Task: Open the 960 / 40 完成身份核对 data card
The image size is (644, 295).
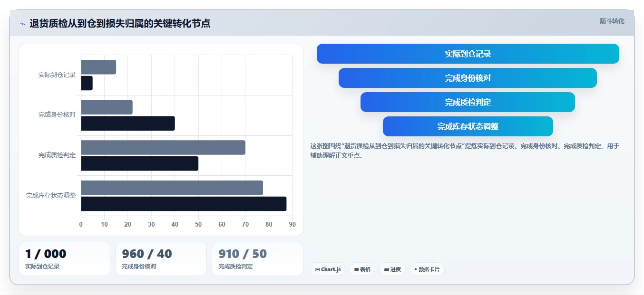Action: [161, 258]
